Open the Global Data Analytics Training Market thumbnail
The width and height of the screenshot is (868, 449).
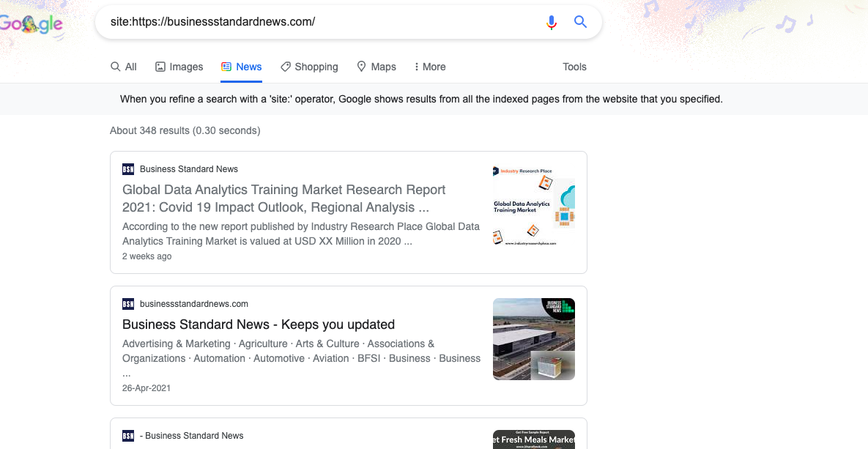pos(534,205)
